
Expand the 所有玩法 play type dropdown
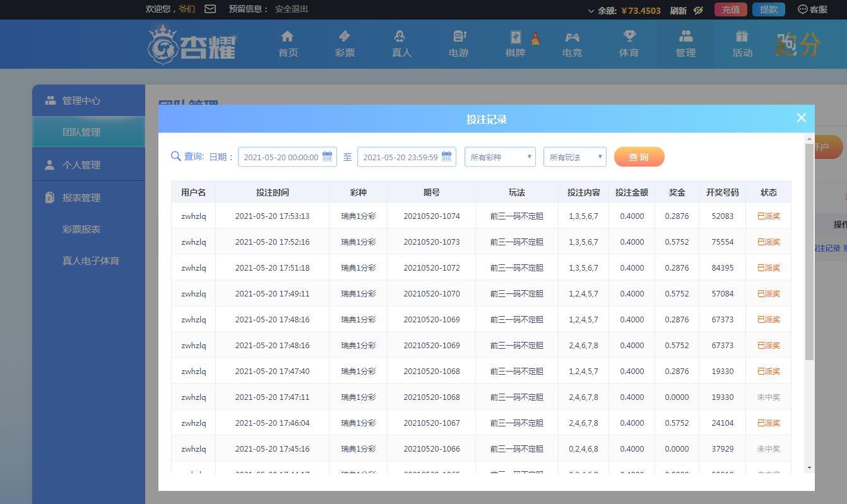click(574, 157)
